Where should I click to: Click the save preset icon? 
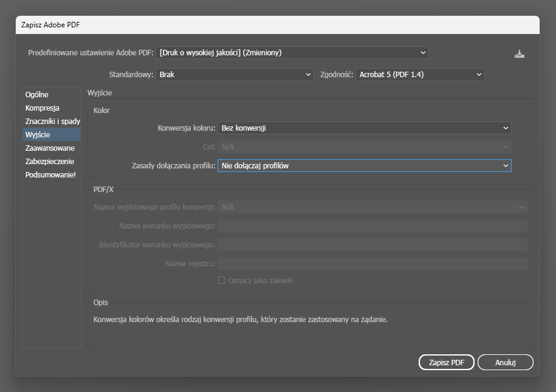(519, 53)
